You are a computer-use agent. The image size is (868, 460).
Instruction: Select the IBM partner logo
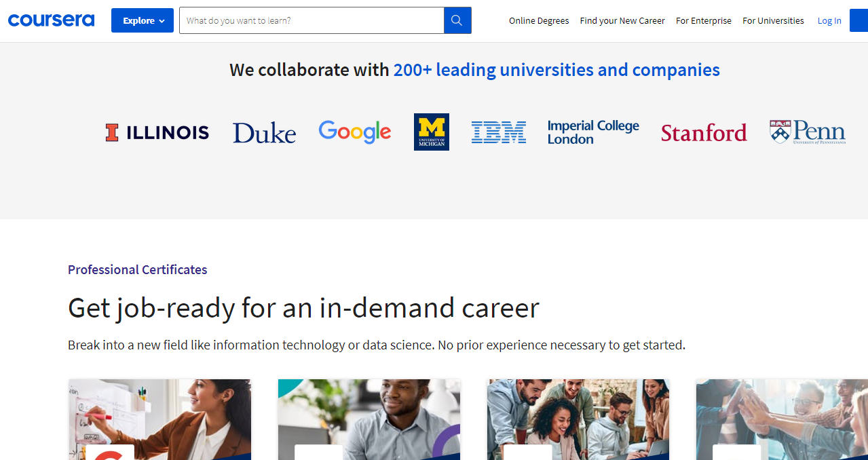[499, 132]
